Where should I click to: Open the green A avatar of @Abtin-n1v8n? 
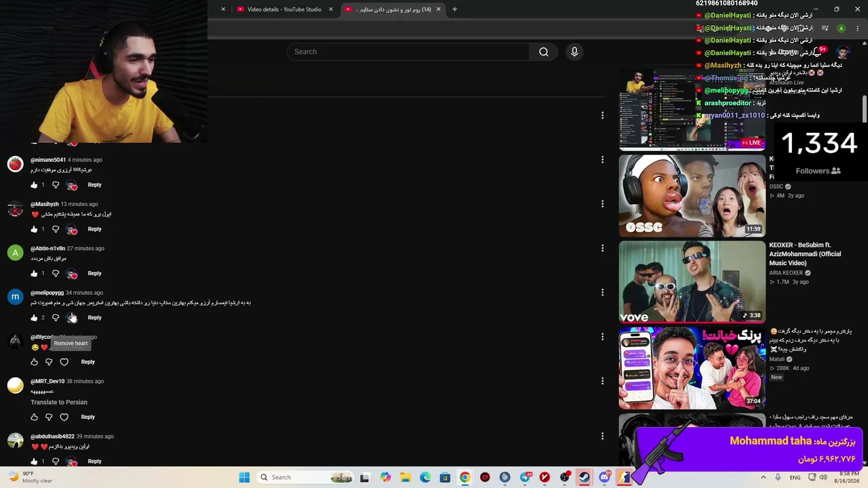coord(15,253)
